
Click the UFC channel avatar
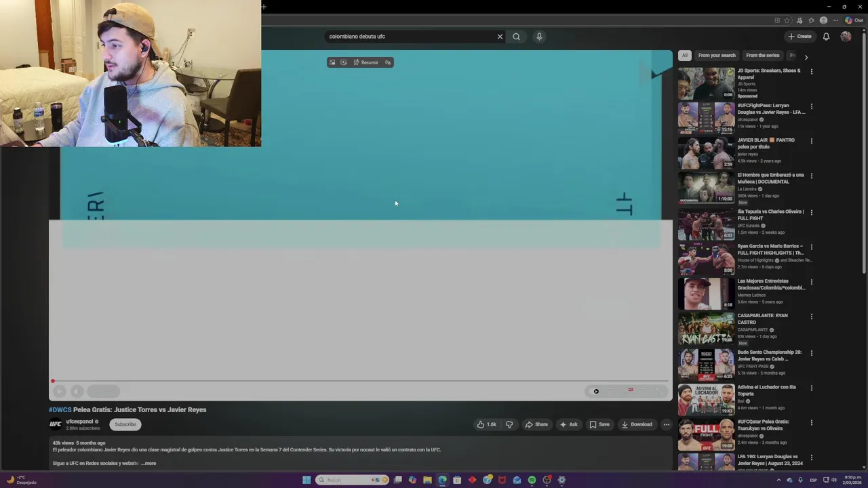coord(56,424)
